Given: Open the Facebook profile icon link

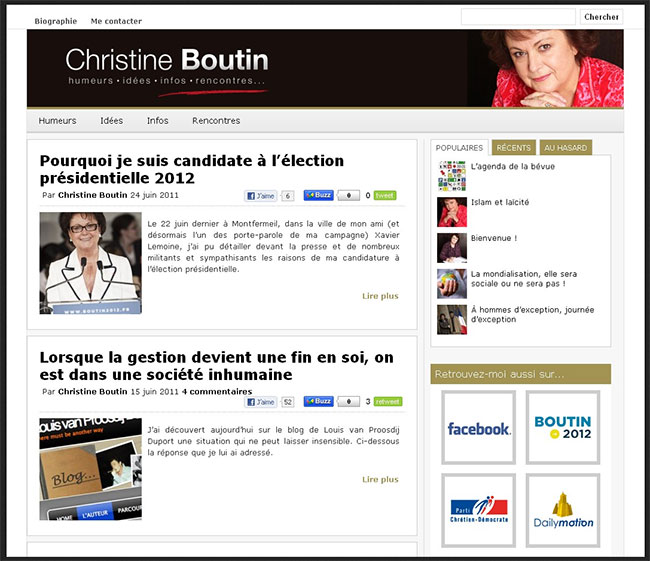Looking at the screenshot, I should click(478, 427).
